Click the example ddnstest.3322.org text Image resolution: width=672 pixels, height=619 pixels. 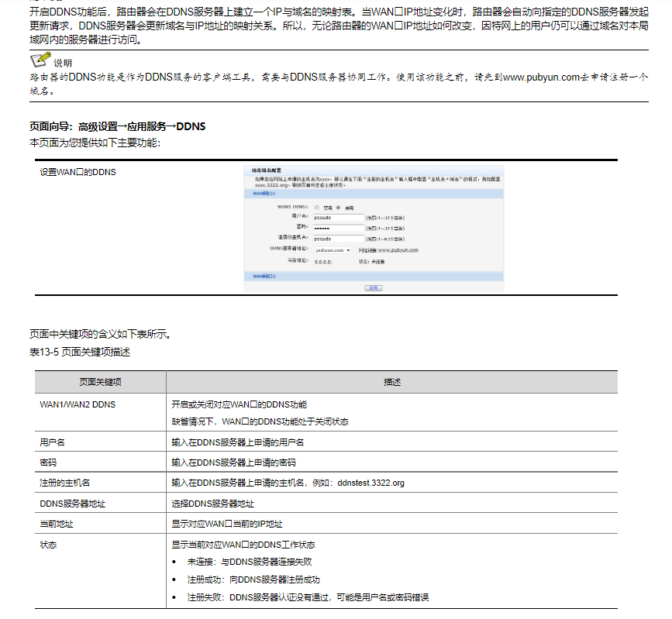coord(370,483)
